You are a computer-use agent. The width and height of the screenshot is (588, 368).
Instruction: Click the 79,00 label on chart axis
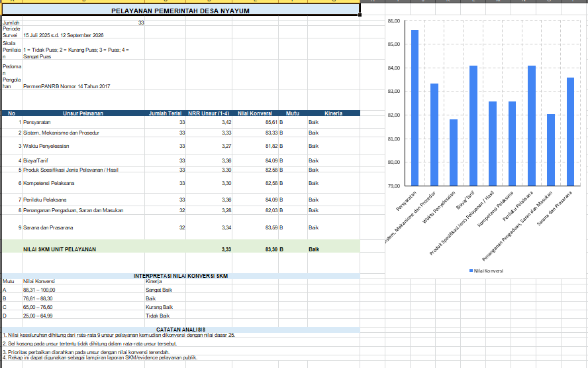click(394, 186)
